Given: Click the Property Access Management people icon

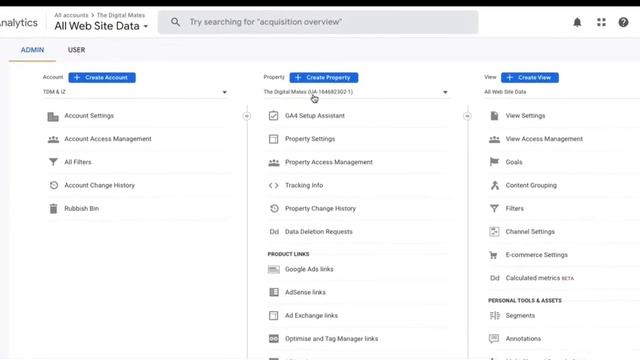Looking at the screenshot, I should [x=273, y=162].
